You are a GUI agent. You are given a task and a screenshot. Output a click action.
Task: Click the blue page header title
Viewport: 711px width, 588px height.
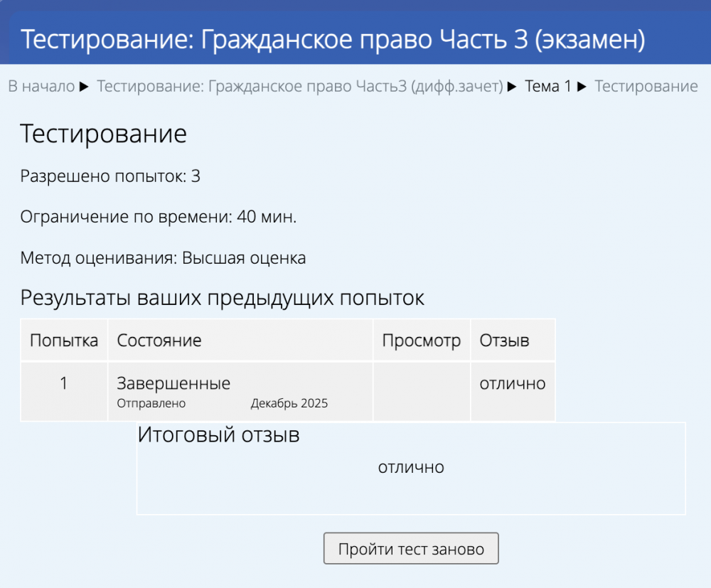click(x=333, y=40)
